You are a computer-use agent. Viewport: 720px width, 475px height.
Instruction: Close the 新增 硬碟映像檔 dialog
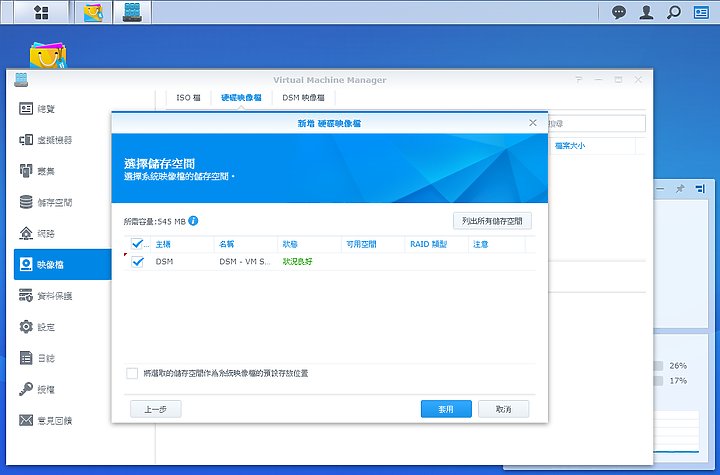tap(533, 123)
